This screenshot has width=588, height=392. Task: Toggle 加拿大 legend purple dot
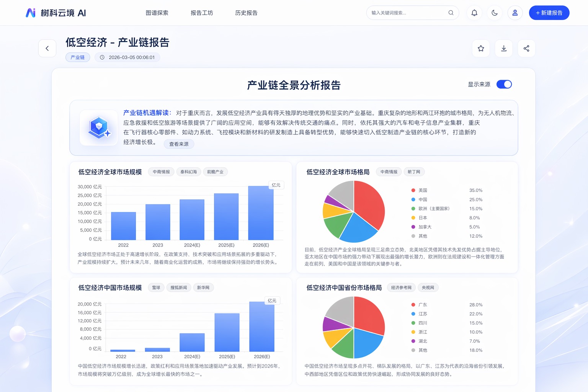tap(413, 227)
